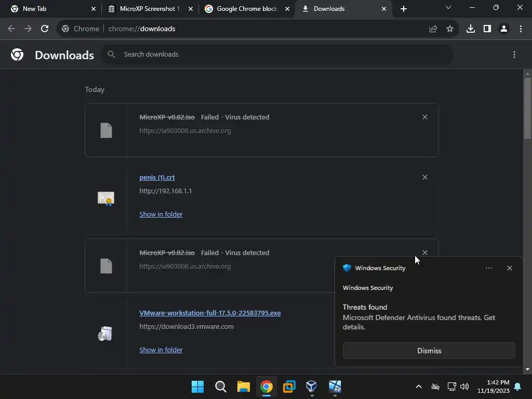The width and height of the screenshot is (532, 399).
Task: Open the clock showing 1:42 PM
Action: pos(494,387)
